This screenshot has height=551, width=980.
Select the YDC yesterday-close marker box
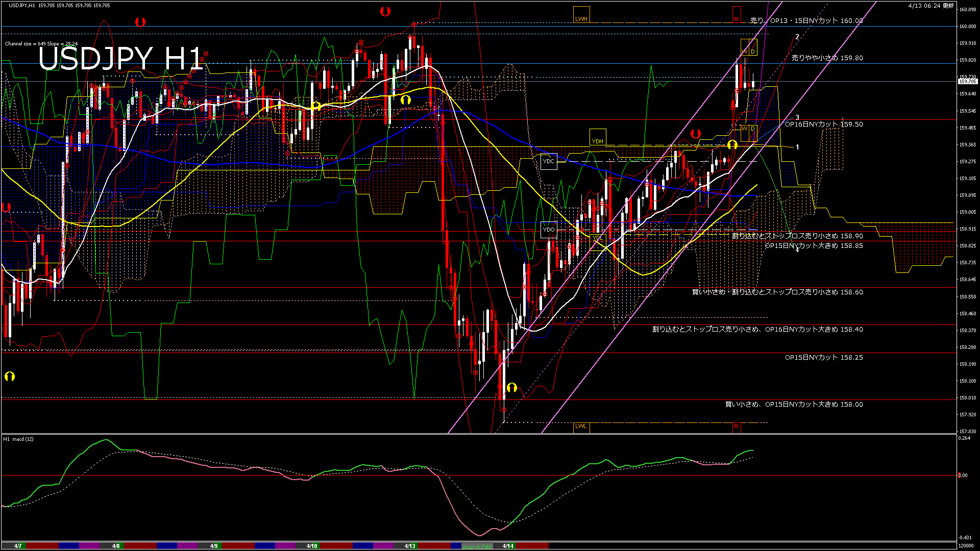pos(548,162)
